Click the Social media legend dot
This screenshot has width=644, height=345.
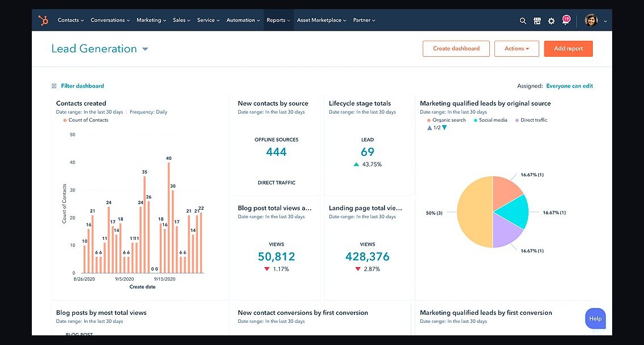click(x=476, y=120)
